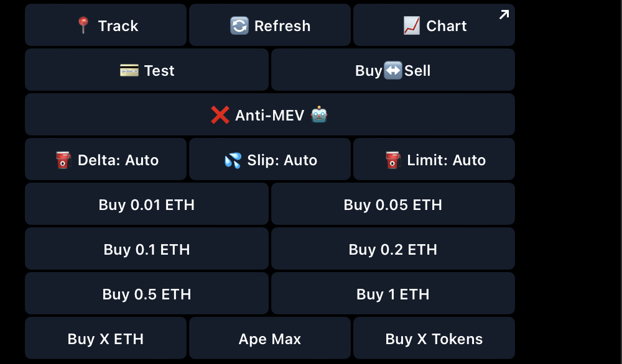Click the Track pin button
This screenshot has height=364, width=622.
click(106, 25)
